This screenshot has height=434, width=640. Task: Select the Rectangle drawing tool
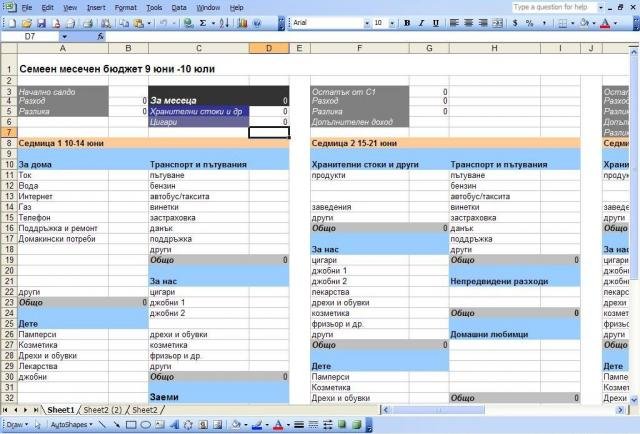(131, 424)
